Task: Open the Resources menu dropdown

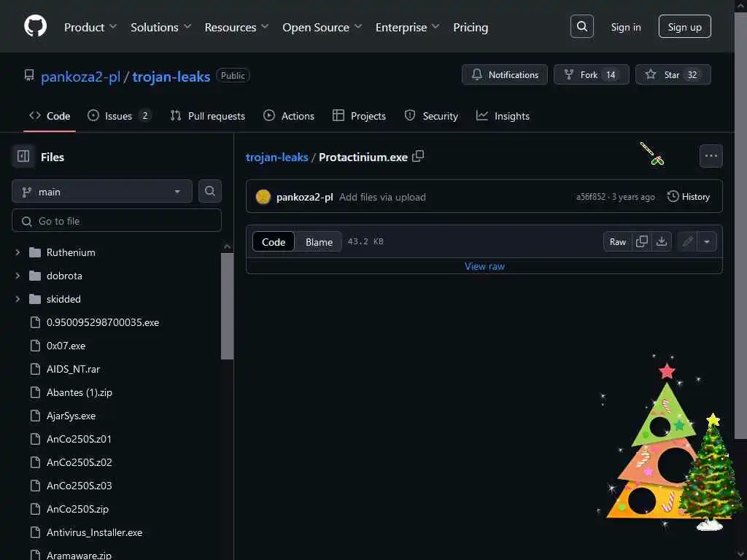Action: [236, 27]
